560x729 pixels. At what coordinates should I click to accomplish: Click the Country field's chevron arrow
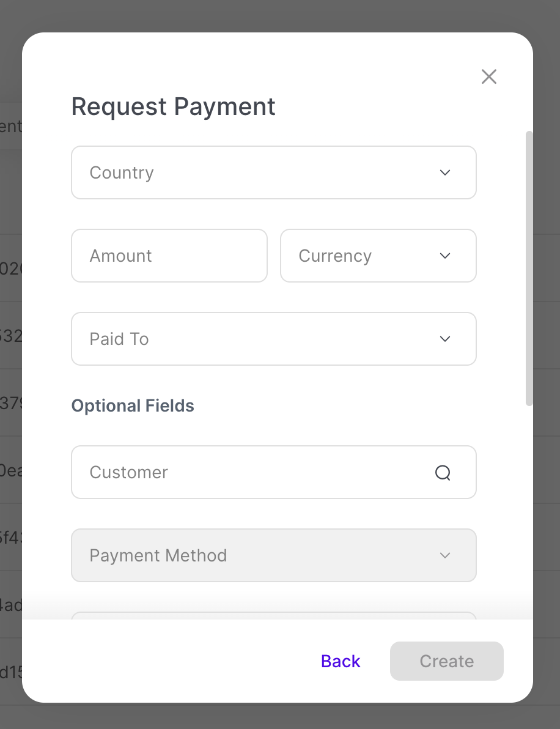tap(445, 172)
